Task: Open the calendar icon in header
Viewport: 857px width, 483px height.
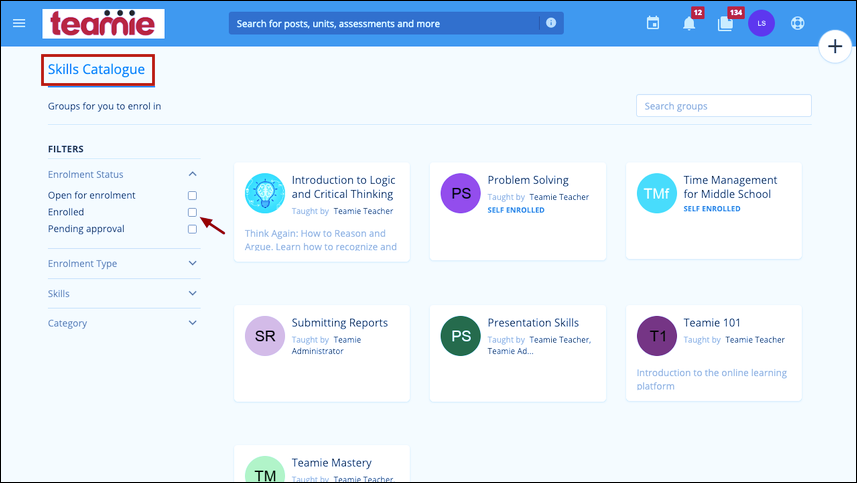Action: (653, 23)
